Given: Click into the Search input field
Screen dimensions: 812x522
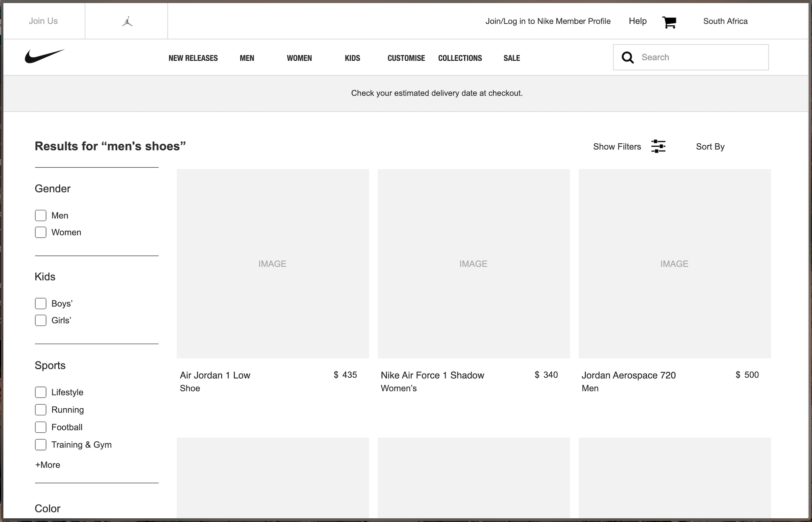Looking at the screenshot, I should [x=691, y=57].
